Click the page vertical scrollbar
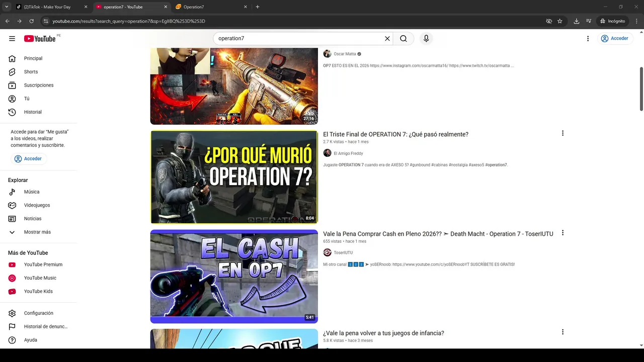644x362 pixels. tap(641, 88)
